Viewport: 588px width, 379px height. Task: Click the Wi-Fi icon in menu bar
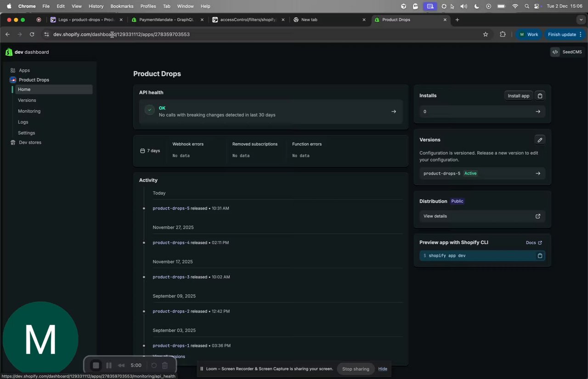[515, 6]
